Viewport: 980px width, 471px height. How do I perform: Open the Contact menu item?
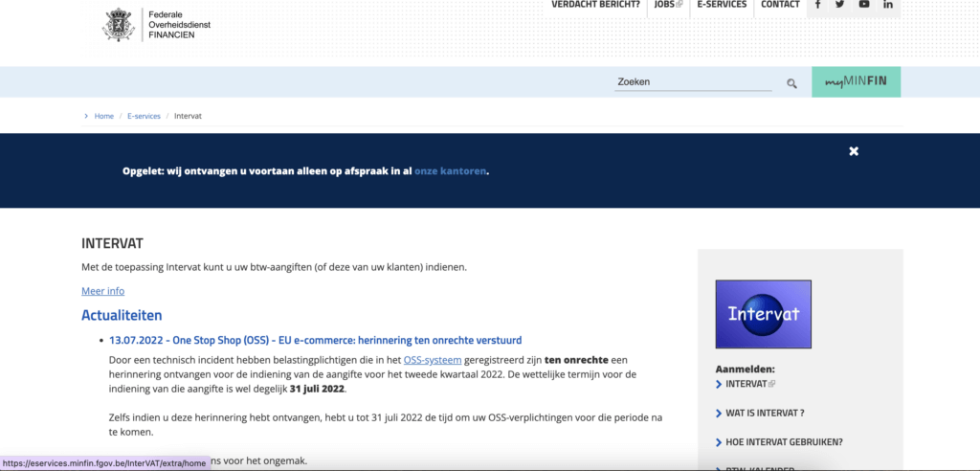click(x=780, y=5)
